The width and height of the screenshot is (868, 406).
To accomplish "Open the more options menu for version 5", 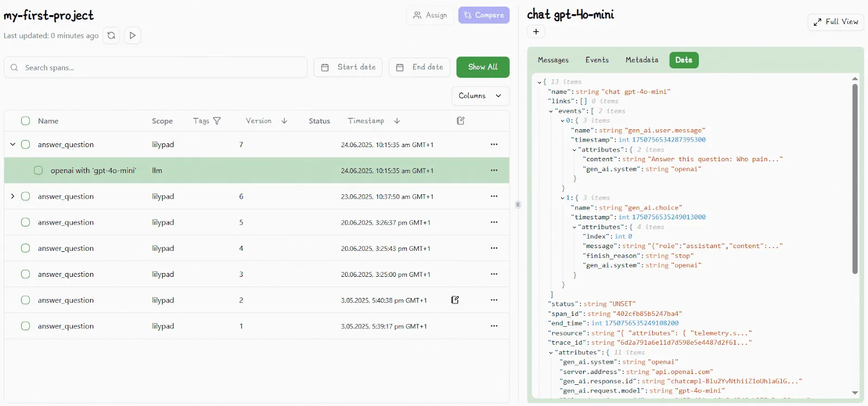I will click(494, 222).
